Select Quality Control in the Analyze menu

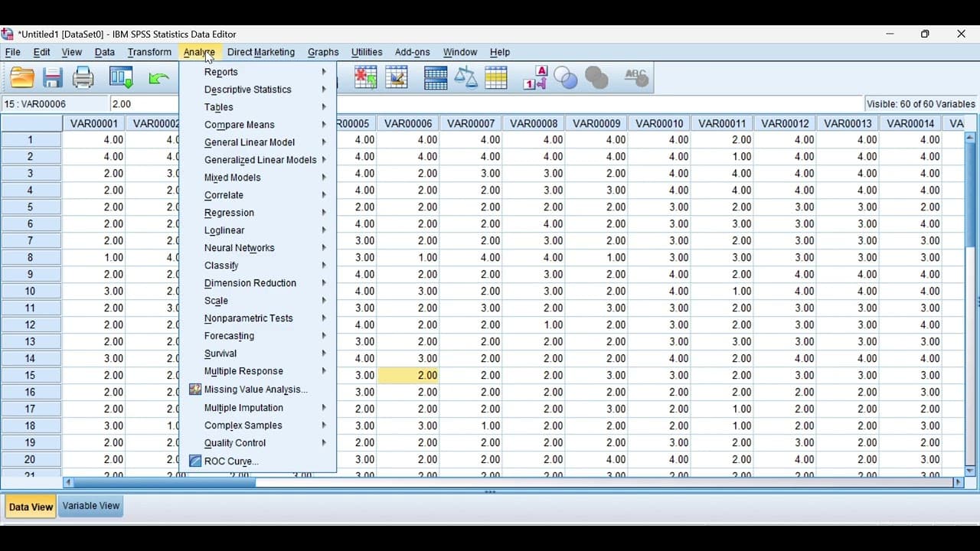click(x=256, y=443)
